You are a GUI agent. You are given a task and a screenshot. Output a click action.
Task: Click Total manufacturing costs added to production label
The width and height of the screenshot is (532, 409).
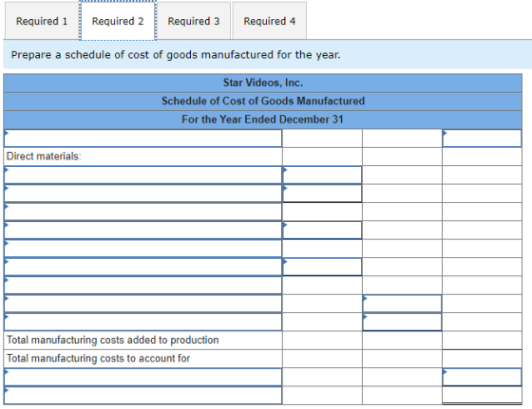tap(113, 340)
